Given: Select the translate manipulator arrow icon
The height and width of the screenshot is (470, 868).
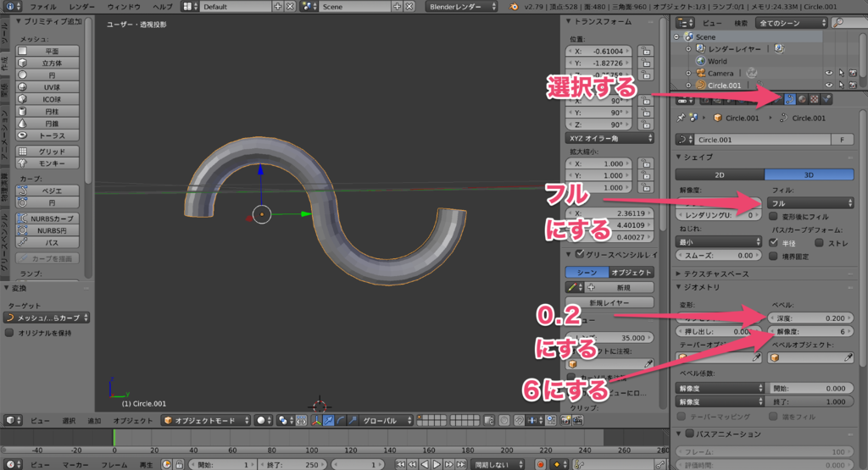Looking at the screenshot, I should (328, 421).
